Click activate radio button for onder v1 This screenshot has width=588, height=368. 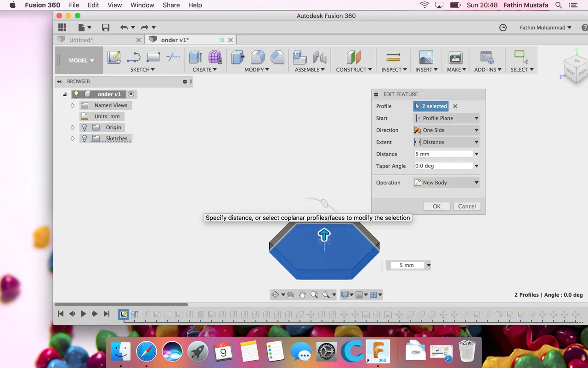[x=131, y=94]
